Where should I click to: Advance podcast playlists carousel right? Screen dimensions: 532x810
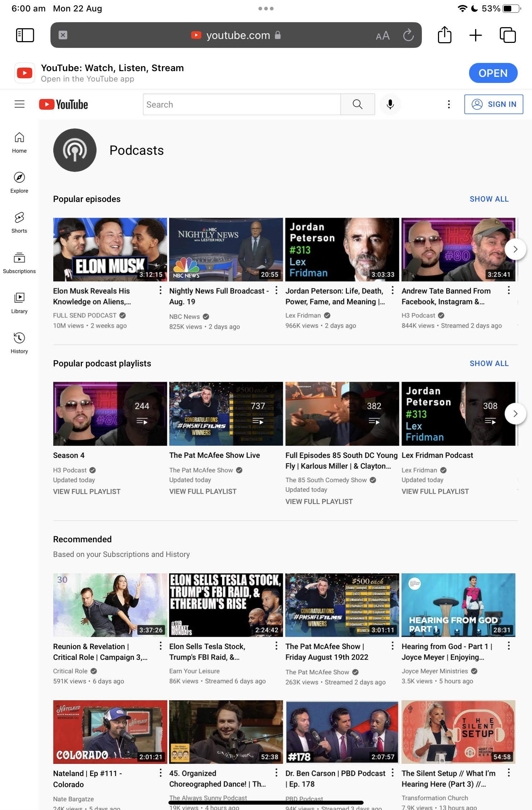pos(515,414)
